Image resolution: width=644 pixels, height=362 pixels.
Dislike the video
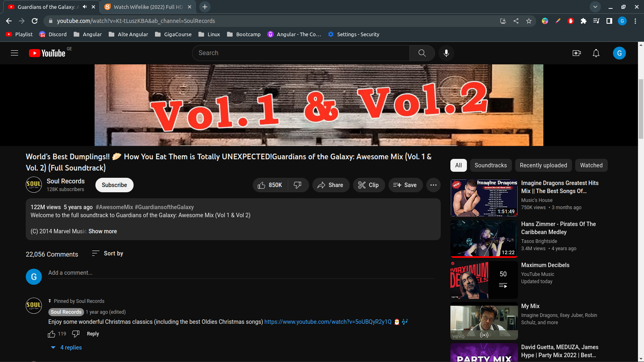[x=298, y=185]
